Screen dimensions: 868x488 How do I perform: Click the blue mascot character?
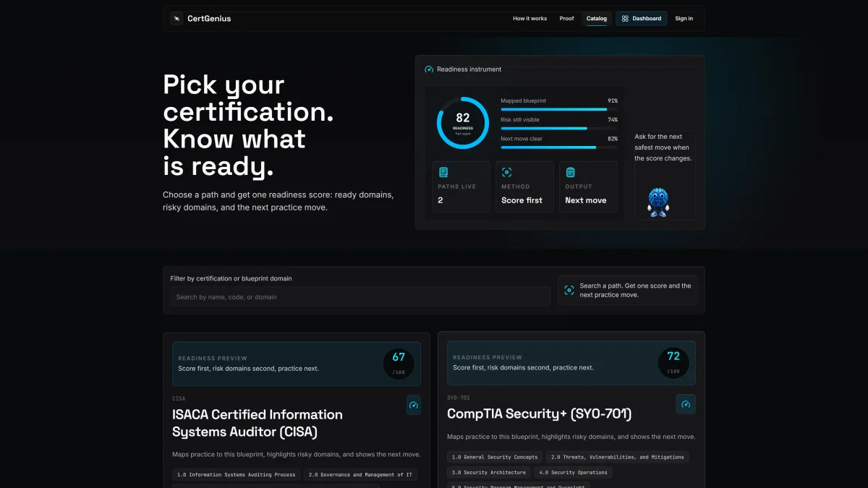pos(658,202)
